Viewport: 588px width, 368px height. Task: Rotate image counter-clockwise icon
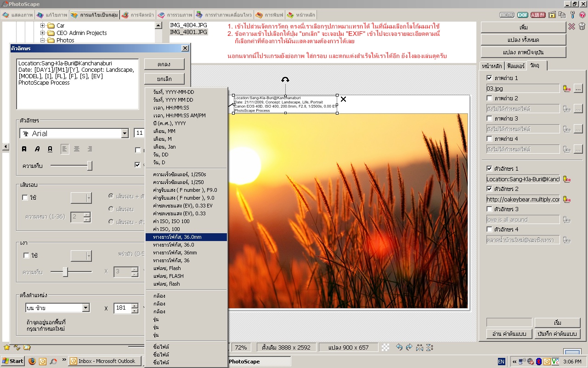(x=399, y=348)
